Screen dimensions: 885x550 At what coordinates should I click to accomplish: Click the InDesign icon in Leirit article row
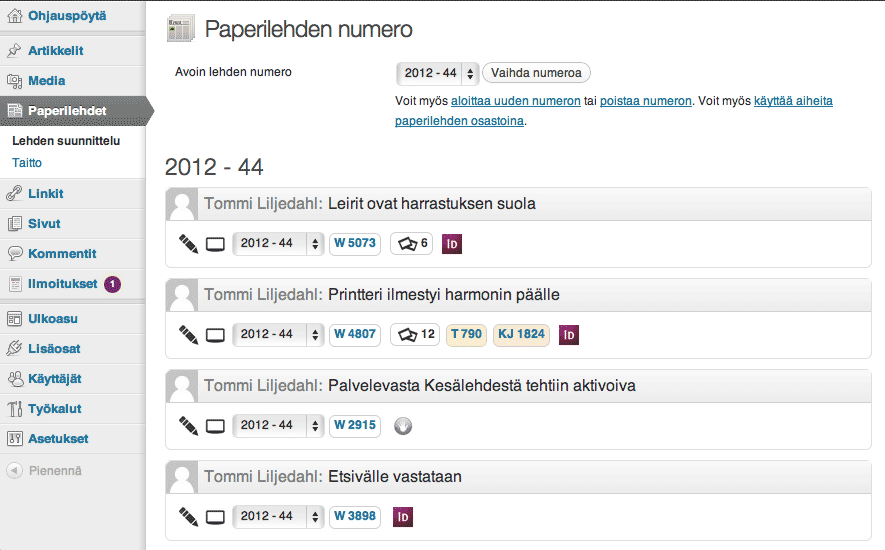tap(452, 244)
